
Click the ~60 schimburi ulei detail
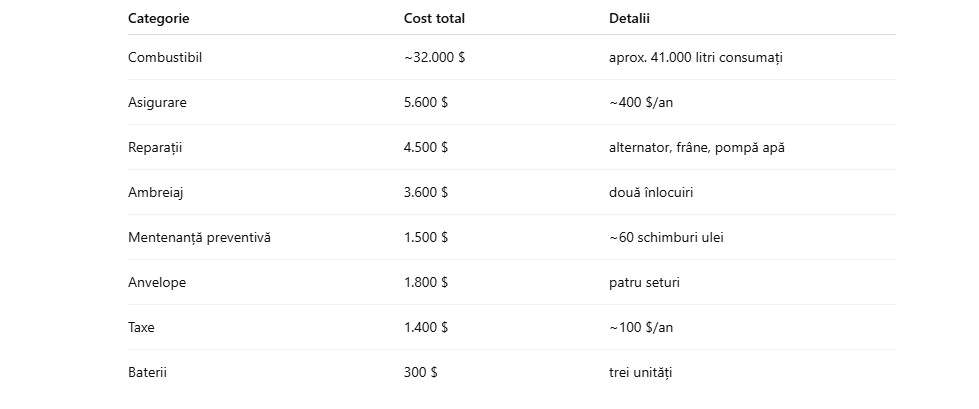(x=666, y=237)
